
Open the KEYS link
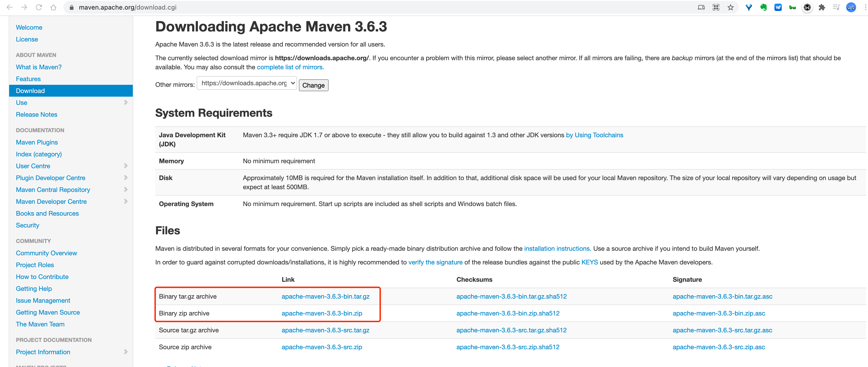coord(590,262)
